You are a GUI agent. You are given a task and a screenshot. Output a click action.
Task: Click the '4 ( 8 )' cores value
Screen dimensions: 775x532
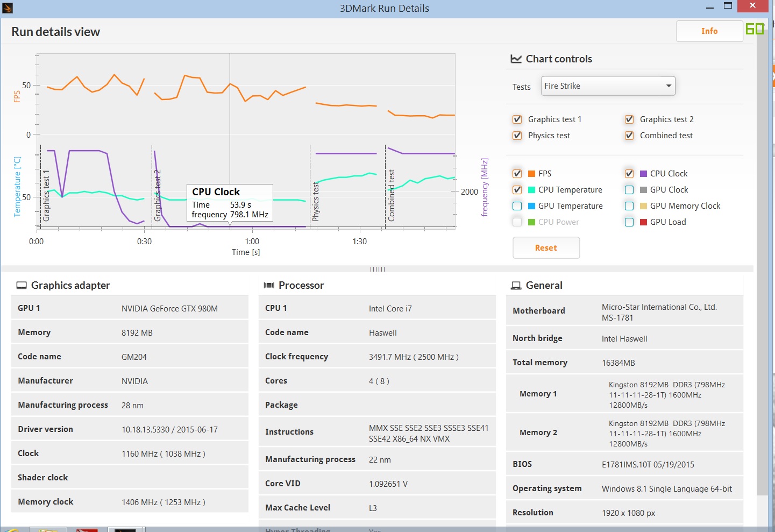click(x=379, y=381)
